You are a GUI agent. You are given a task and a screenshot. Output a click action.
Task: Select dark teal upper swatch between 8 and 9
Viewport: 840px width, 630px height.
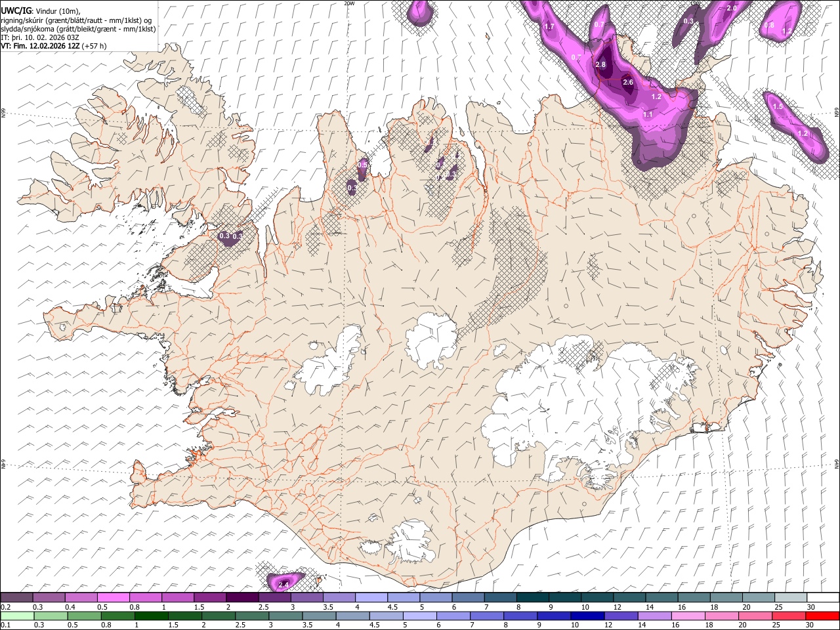533,597
